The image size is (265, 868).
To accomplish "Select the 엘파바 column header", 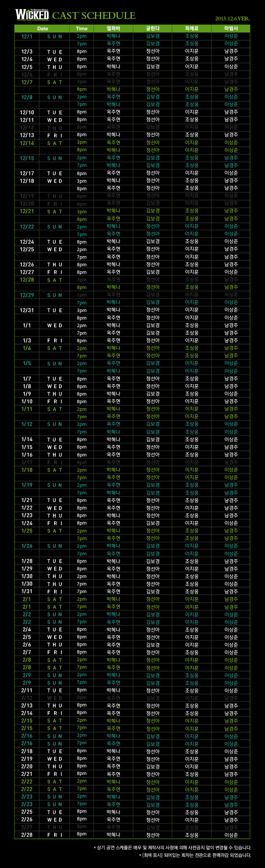I will [x=113, y=28].
